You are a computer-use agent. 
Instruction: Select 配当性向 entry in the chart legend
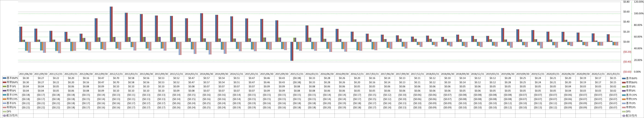point(629,116)
